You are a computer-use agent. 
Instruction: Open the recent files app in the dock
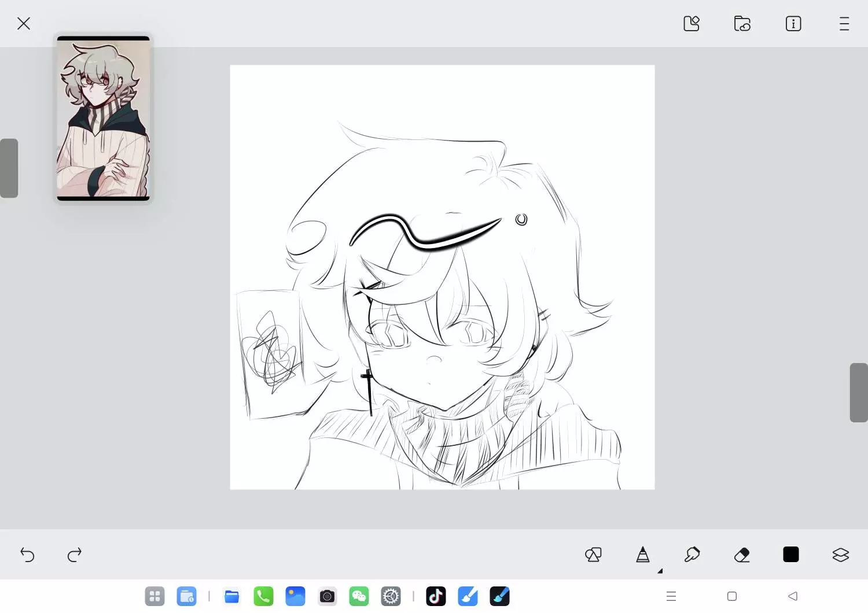click(186, 596)
